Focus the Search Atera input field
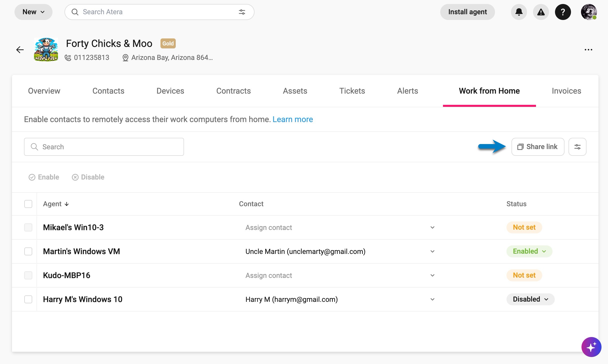Viewport: 608px width, 364px height. [x=159, y=12]
